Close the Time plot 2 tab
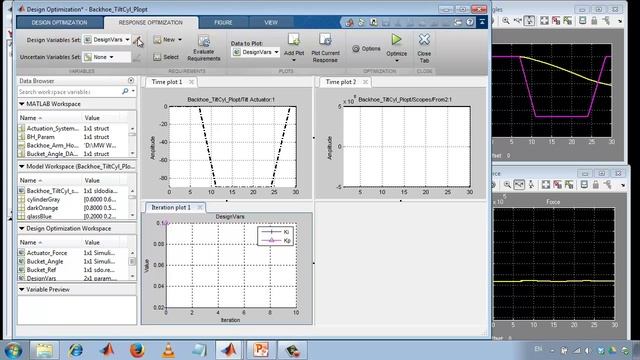Screen dimensions: 640x360 pyautogui.click(x=365, y=82)
